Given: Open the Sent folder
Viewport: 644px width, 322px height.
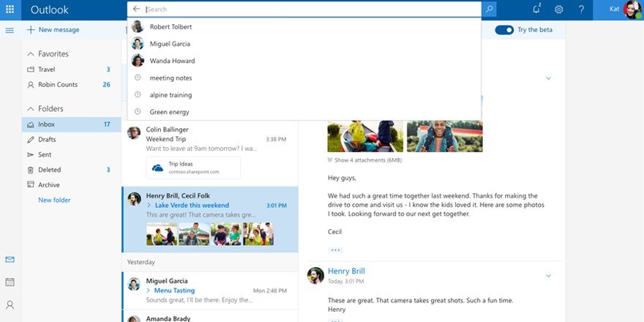Looking at the screenshot, I should tap(71, 155).
